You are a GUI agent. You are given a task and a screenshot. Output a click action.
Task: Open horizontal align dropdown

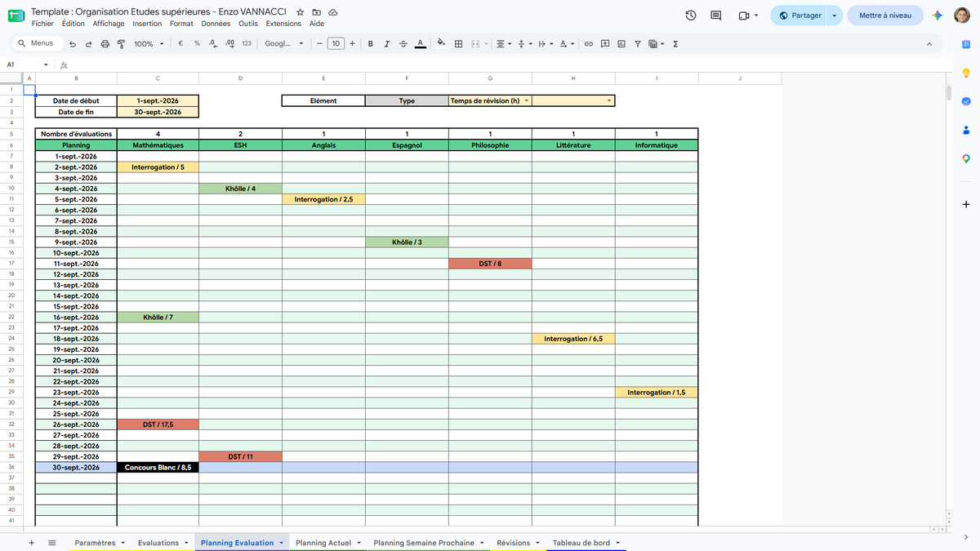click(504, 44)
